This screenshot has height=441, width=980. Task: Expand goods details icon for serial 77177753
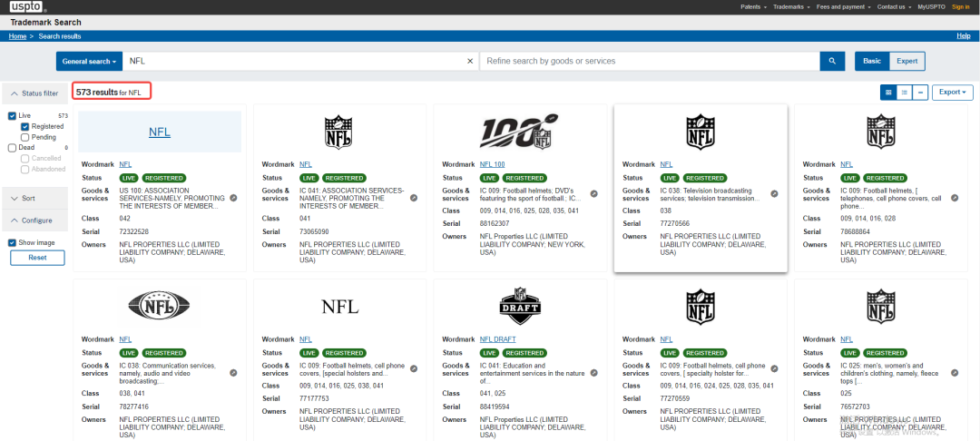coord(413,368)
